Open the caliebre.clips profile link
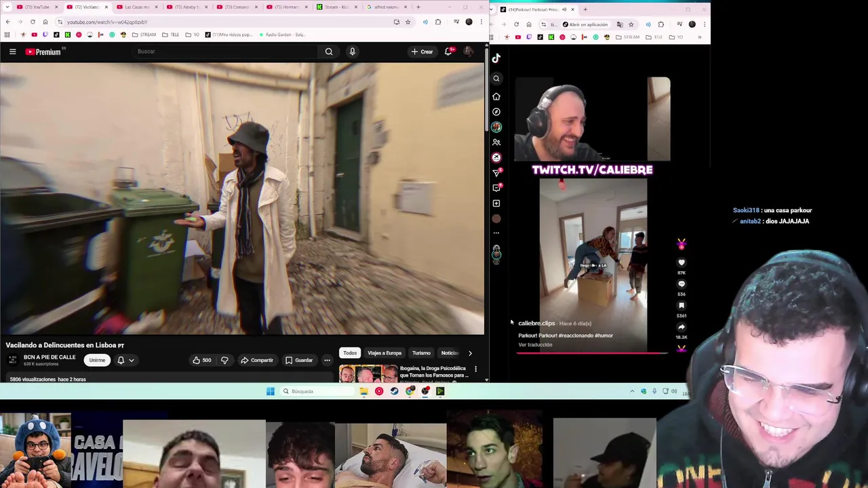Image resolution: width=868 pixels, height=488 pixels. click(x=536, y=323)
